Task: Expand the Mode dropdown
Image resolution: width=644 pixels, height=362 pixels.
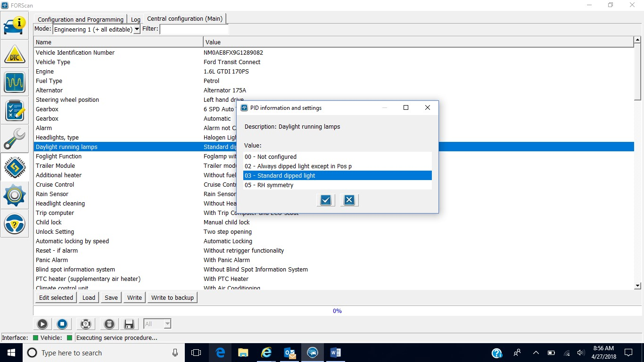Action: (137, 29)
